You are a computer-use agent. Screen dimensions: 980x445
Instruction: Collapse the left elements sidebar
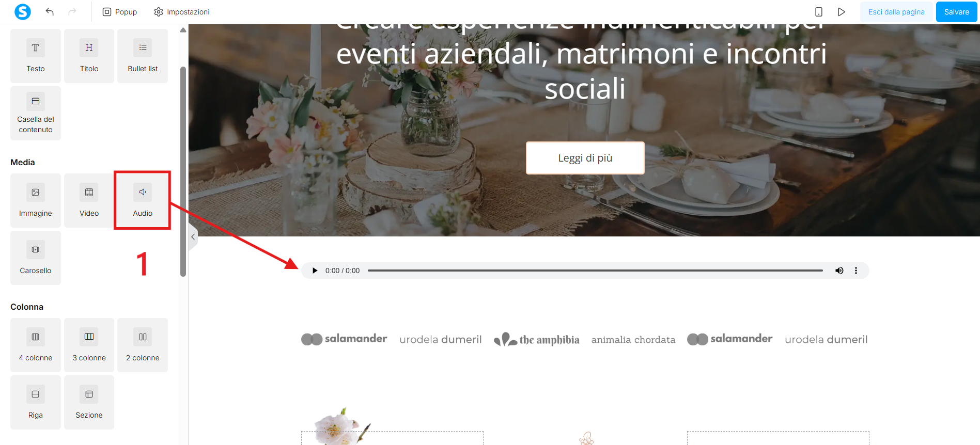[x=193, y=237]
